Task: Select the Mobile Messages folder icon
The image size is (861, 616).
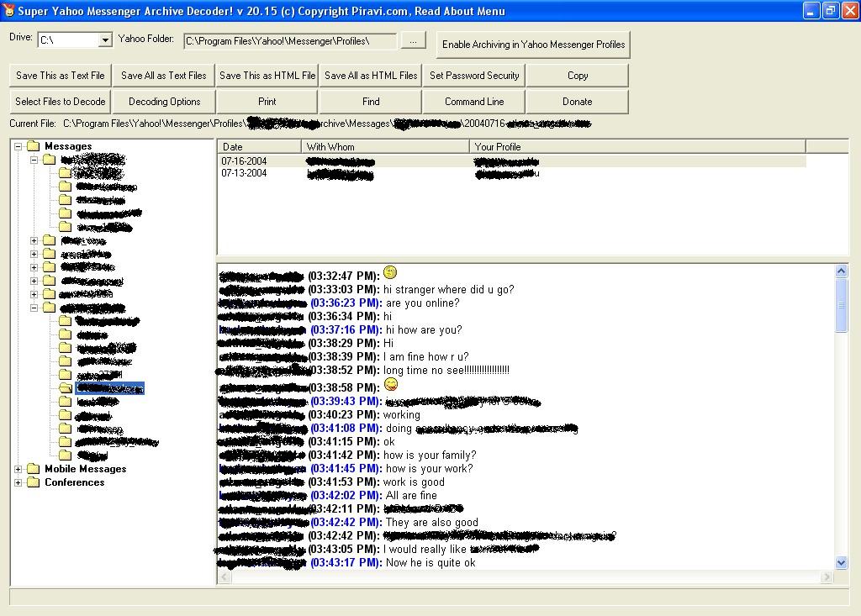Action: pos(34,469)
